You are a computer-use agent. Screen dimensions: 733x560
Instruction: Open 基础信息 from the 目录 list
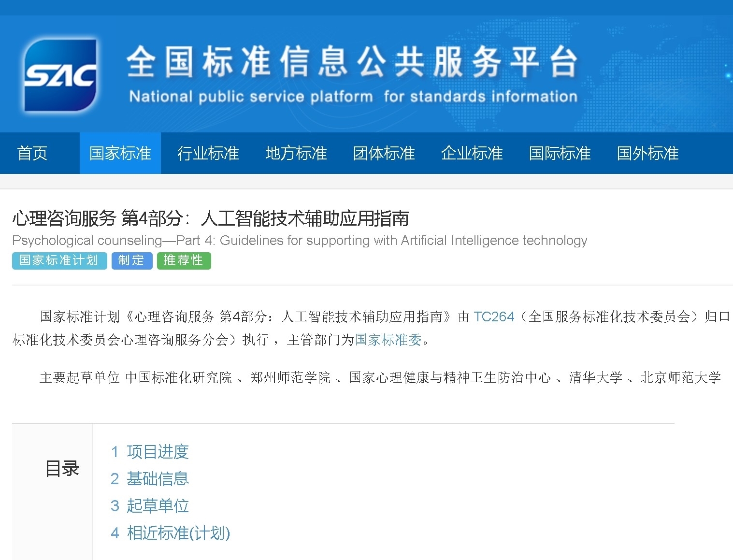point(157,479)
